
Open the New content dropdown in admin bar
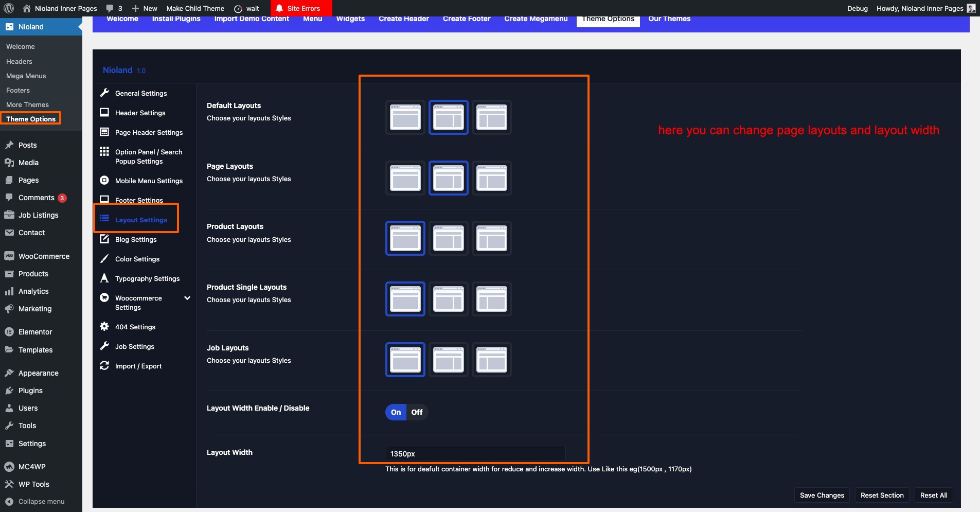[145, 8]
